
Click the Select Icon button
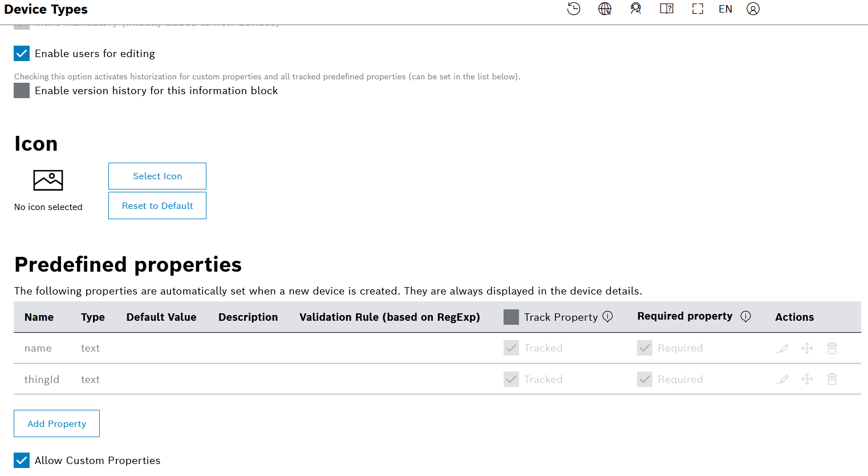(x=157, y=176)
